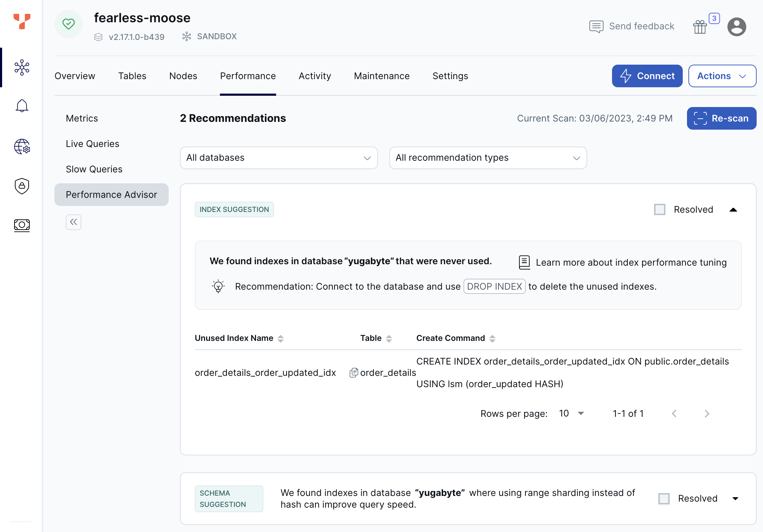Check Resolved on the schema suggestion
This screenshot has width=763, height=532.
664,498
